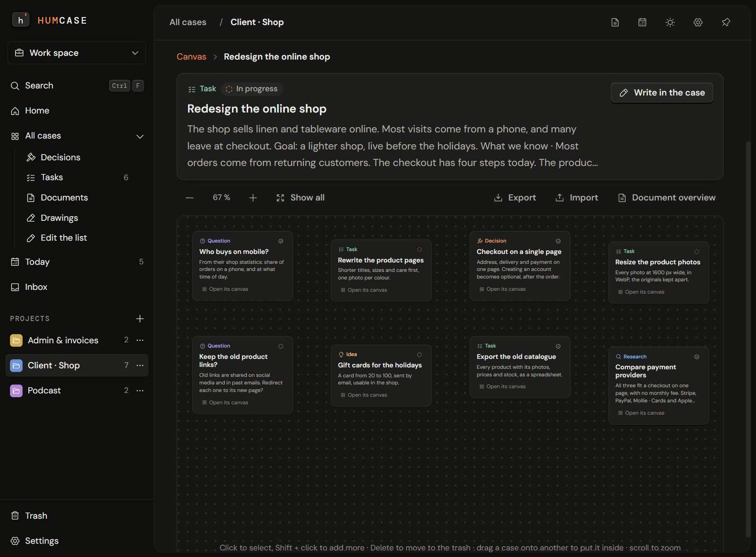Collapse the All cases chevron
This screenshot has width=756, height=557.
pyautogui.click(x=140, y=136)
